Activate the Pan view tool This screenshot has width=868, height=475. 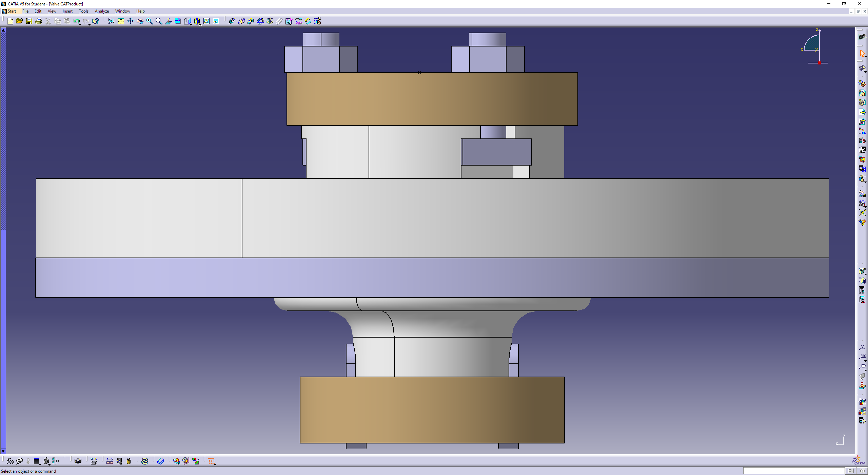[130, 21]
